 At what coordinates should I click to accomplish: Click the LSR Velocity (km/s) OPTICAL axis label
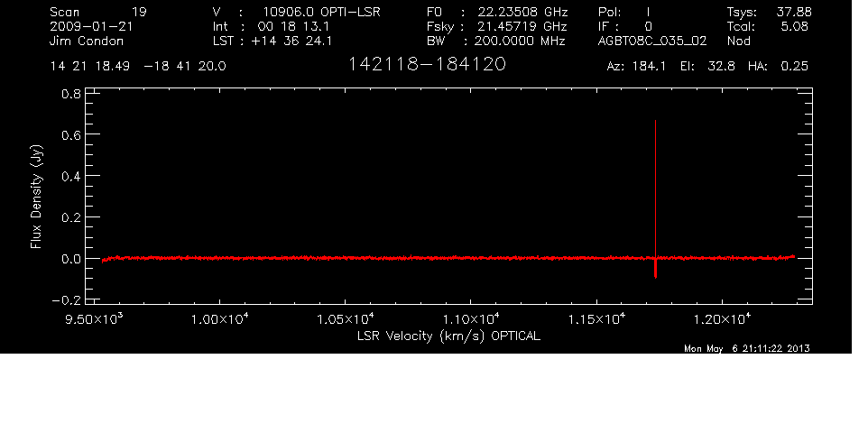pos(448,336)
